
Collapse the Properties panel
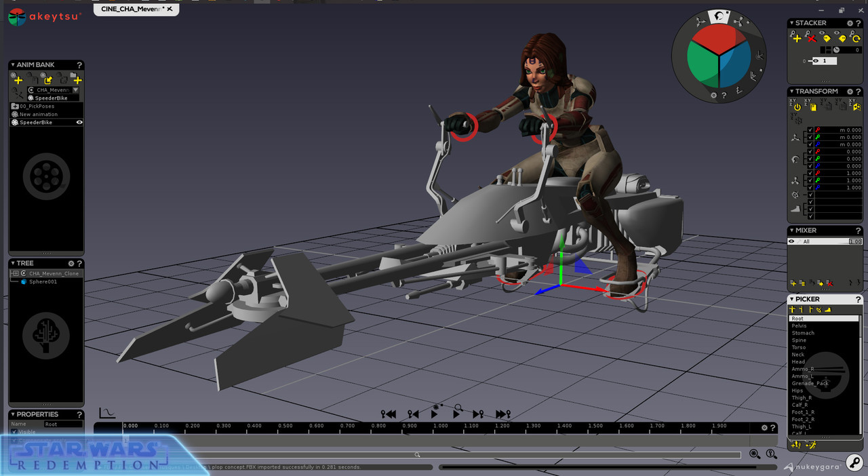click(x=12, y=414)
